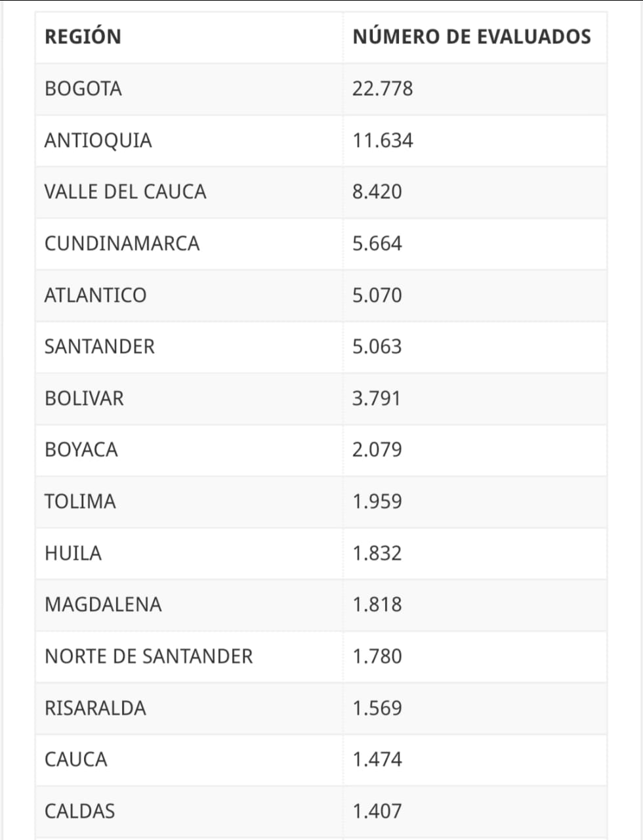Click the REGIÓN column header
This screenshot has height=840, width=643.
[x=83, y=37]
